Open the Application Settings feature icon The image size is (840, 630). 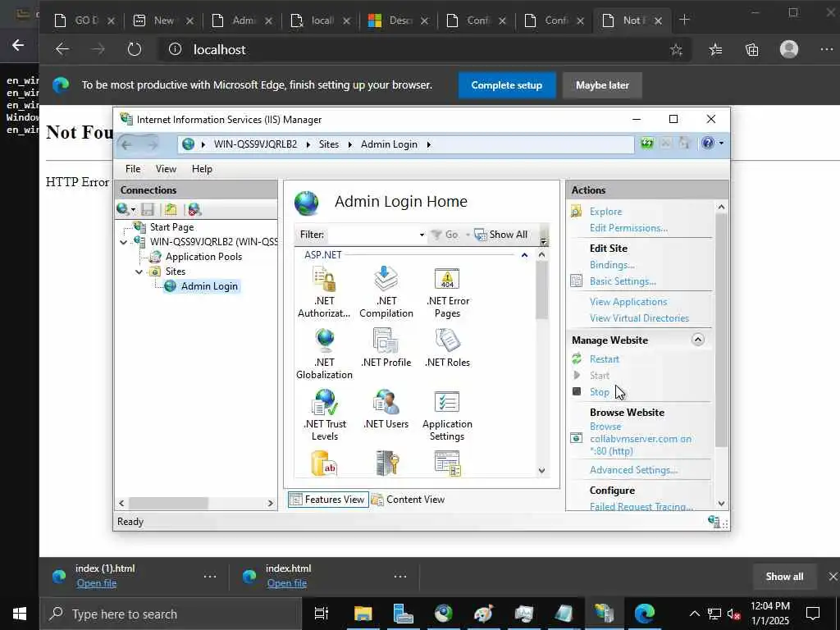coord(447,415)
